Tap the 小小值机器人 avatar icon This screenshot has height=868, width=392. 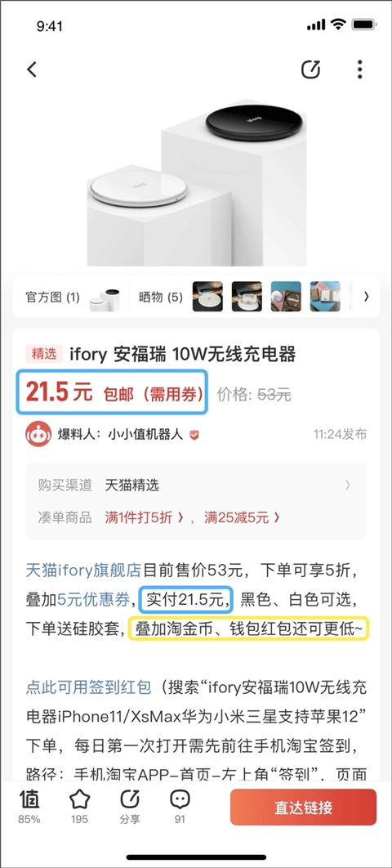click(x=38, y=435)
